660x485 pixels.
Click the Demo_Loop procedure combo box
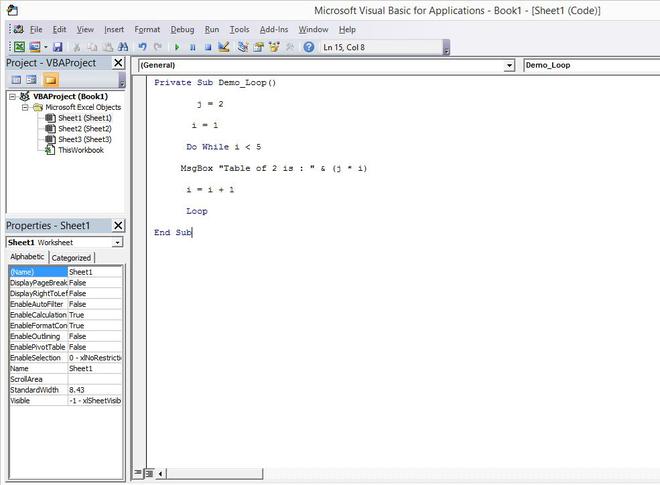click(x=591, y=65)
